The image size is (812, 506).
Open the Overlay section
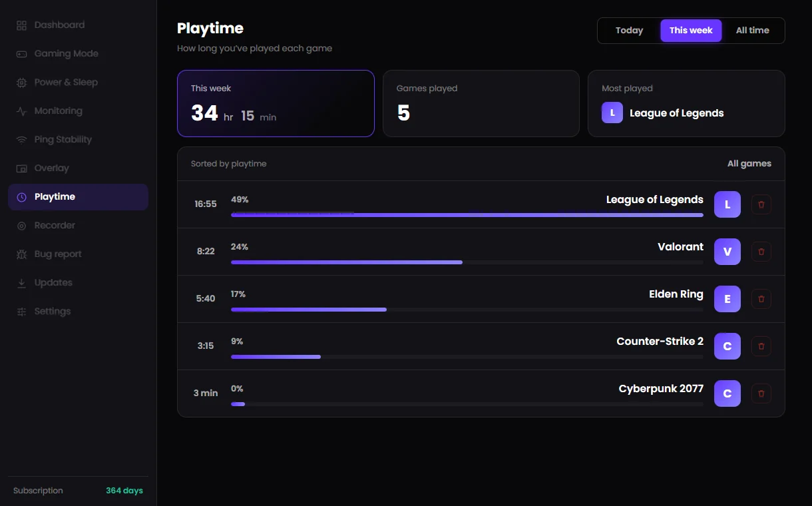tap(78, 168)
